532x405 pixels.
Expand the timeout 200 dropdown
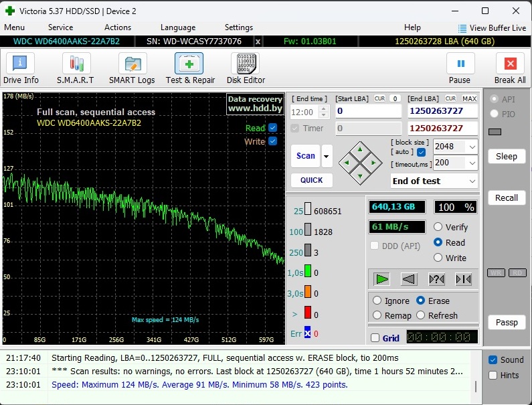[472, 163]
